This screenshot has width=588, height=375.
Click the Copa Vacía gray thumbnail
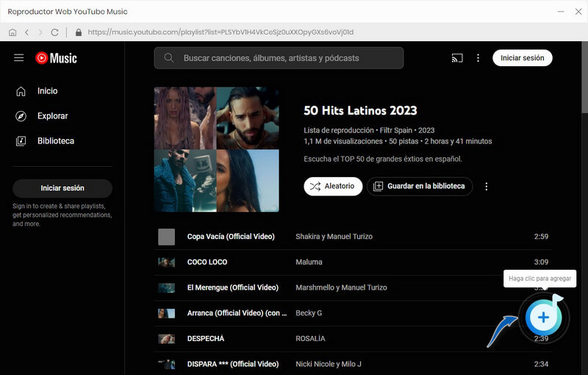[167, 237]
